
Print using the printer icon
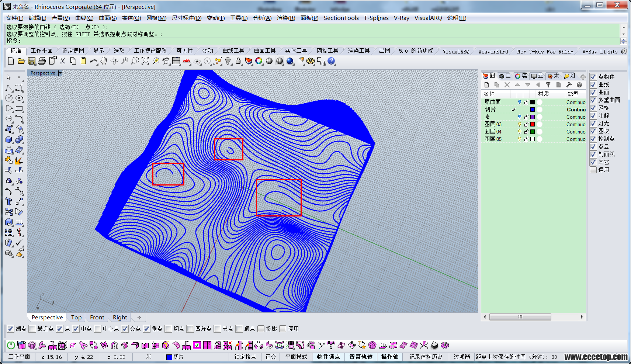pyautogui.click(x=42, y=61)
